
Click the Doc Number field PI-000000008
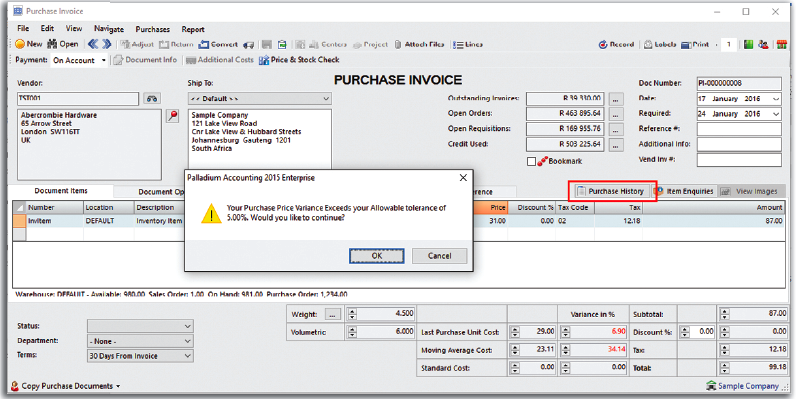click(x=739, y=83)
